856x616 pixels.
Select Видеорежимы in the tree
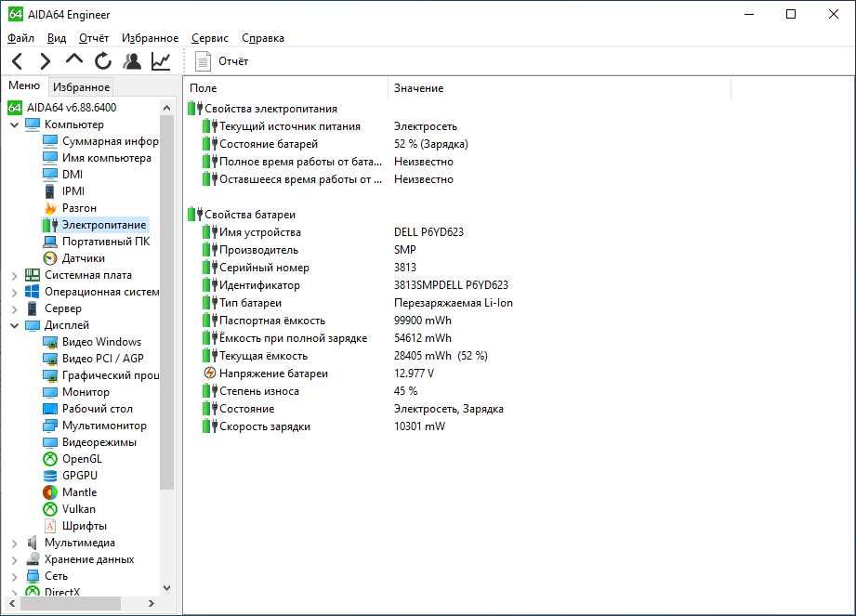click(99, 442)
